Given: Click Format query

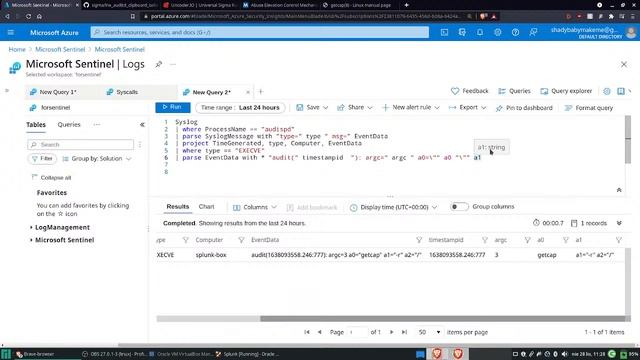Looking at the screenshot, I should pyautogui.click(x=589, y=108).
